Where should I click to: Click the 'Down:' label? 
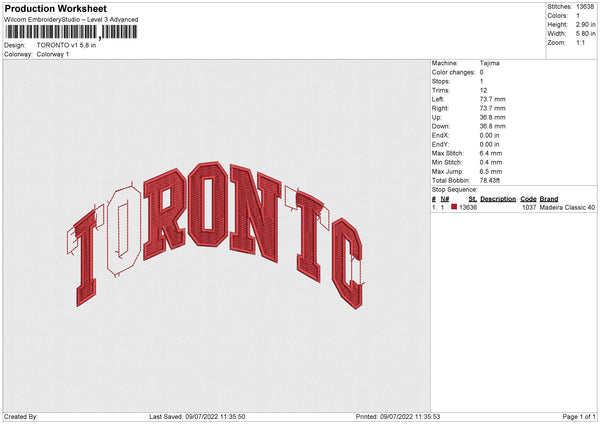[x=440, y=126]
